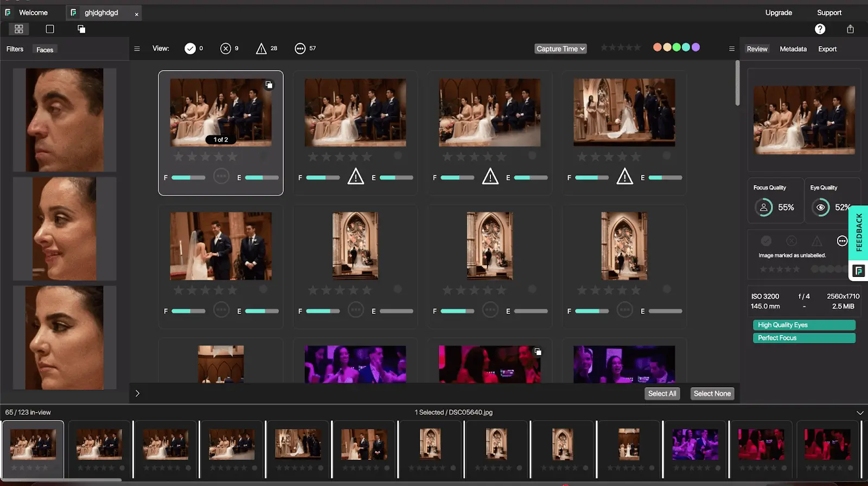868x486 pixels.
Task: Switch to the Metadata tab
Action: 793,49
